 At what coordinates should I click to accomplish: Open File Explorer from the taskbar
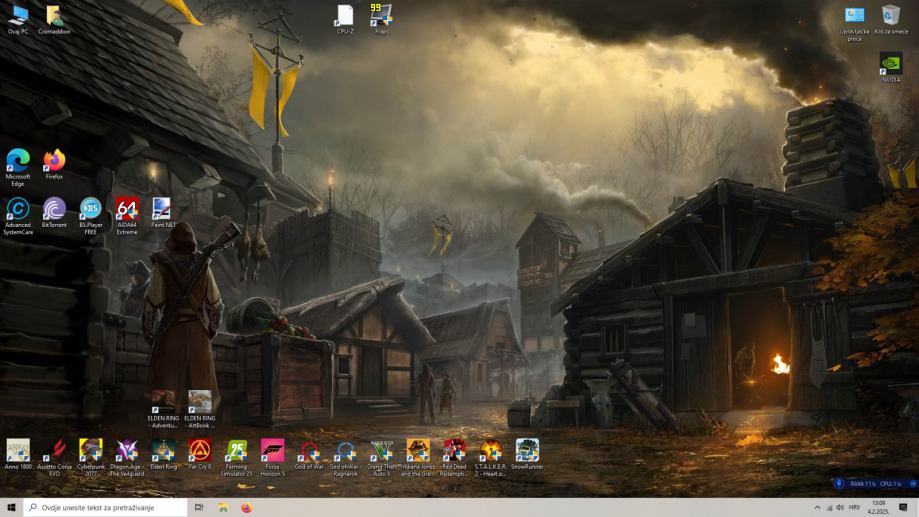(223, 508)
